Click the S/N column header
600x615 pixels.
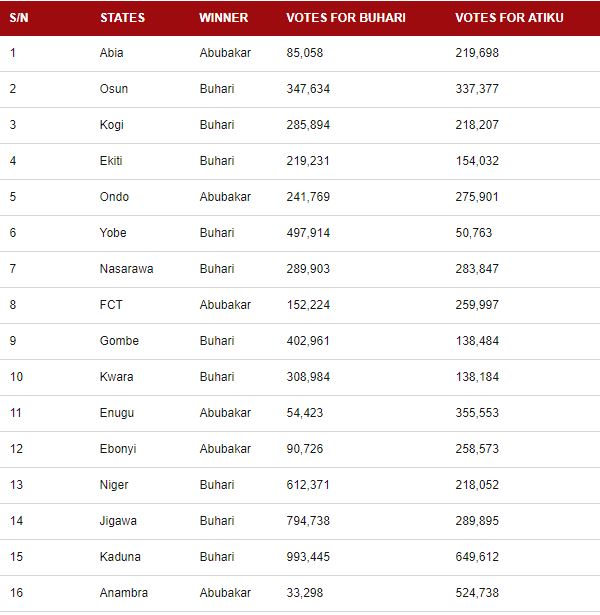click(18, 18)
